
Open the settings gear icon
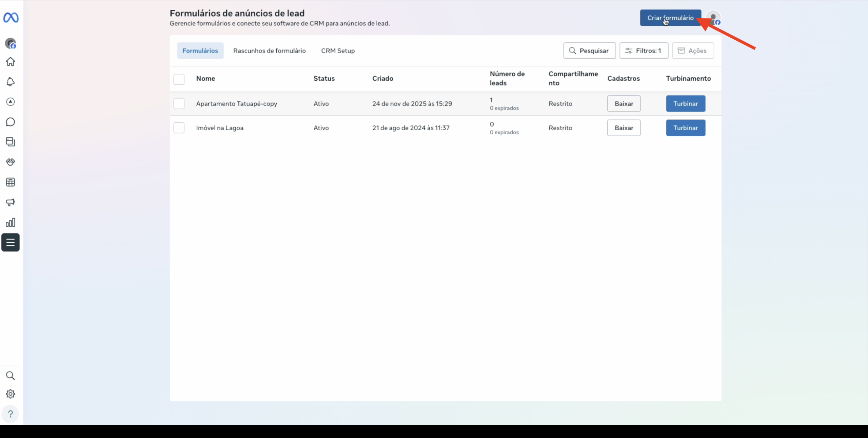[11, 394]
